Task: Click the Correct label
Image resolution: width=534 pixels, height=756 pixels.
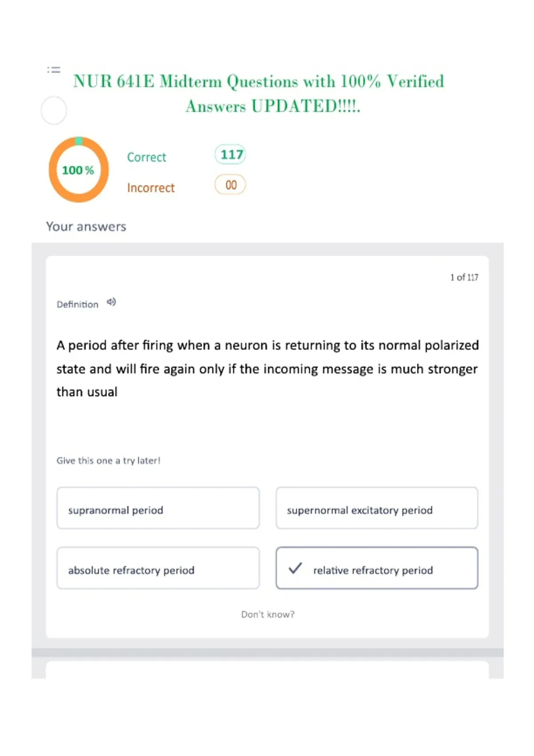Action: (x=146, y=157)
